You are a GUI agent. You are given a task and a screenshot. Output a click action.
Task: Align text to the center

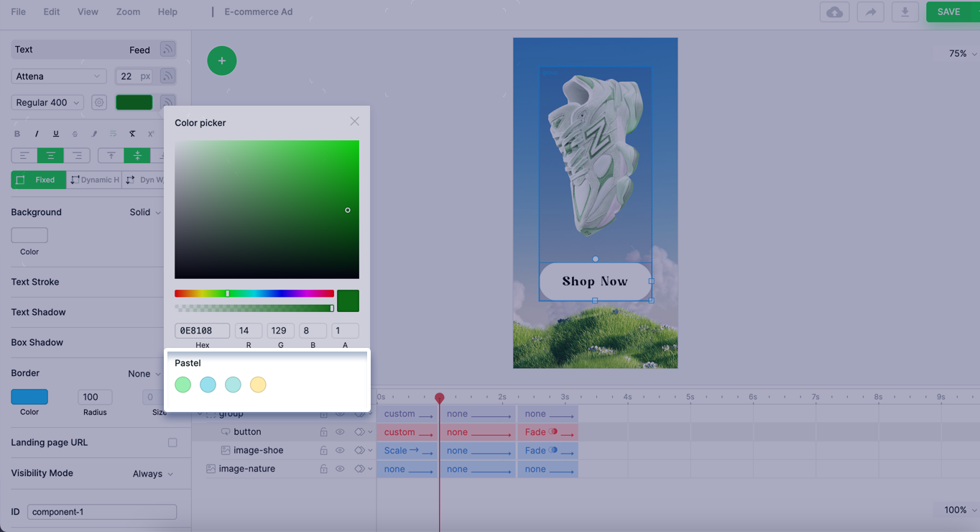point(50,155)
